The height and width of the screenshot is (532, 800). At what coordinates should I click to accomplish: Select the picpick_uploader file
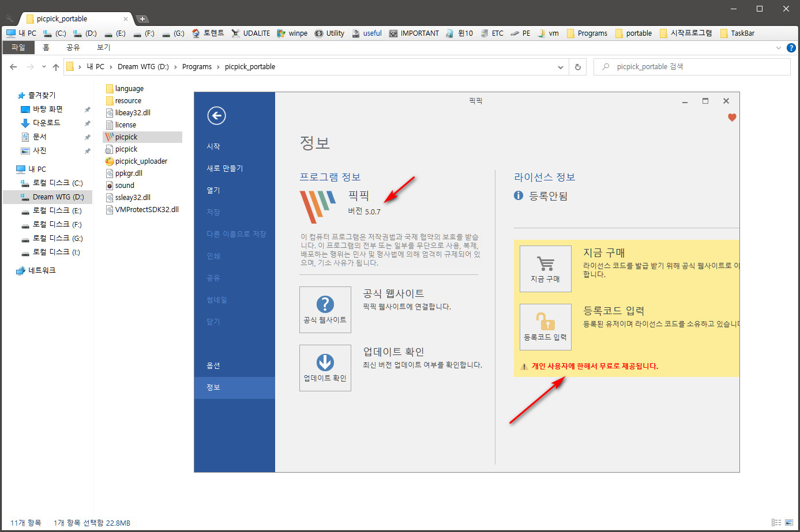(x=136, y=161)
